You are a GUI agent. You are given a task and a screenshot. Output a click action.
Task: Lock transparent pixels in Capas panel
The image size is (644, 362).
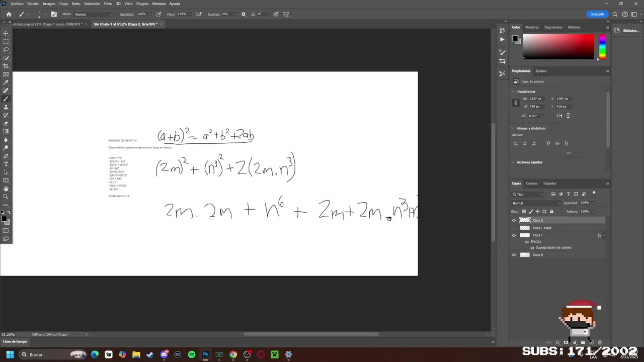(524, 211)
